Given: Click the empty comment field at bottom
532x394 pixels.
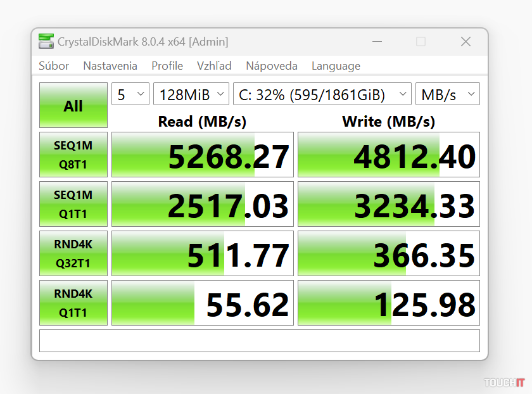Looking at the screenshot, I should 259,341.
